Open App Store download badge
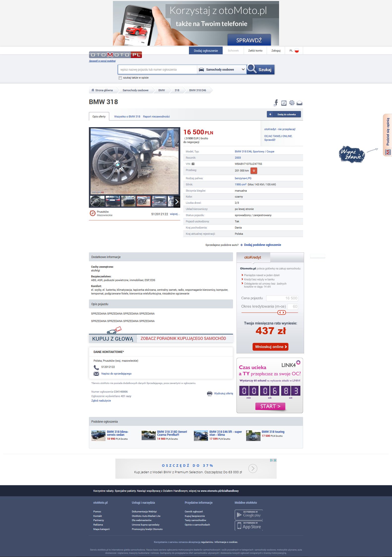The height and width of the screenshot is (557, 392). point(249,526)
